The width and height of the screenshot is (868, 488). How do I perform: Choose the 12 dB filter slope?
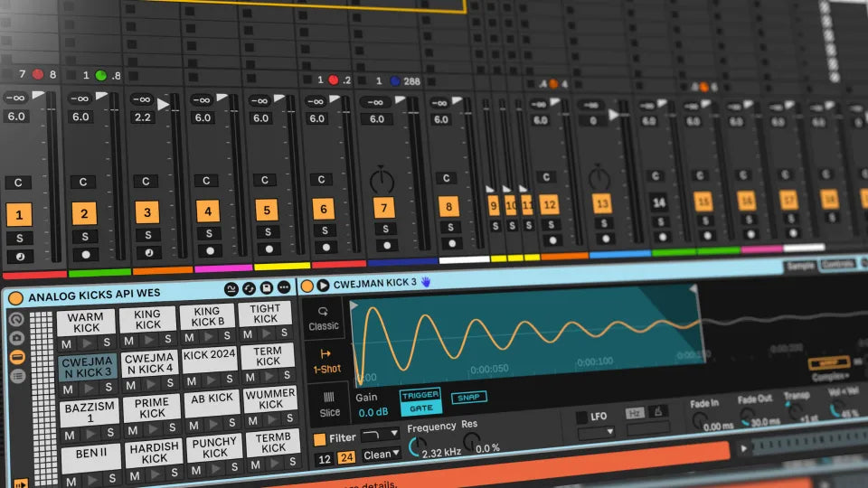coord(325,459)
